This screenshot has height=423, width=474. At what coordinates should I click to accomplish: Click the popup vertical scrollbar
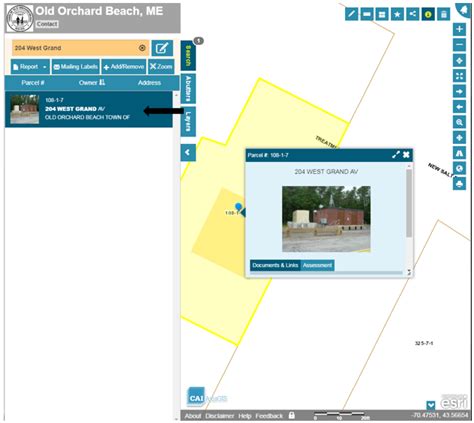coord(409,203)
